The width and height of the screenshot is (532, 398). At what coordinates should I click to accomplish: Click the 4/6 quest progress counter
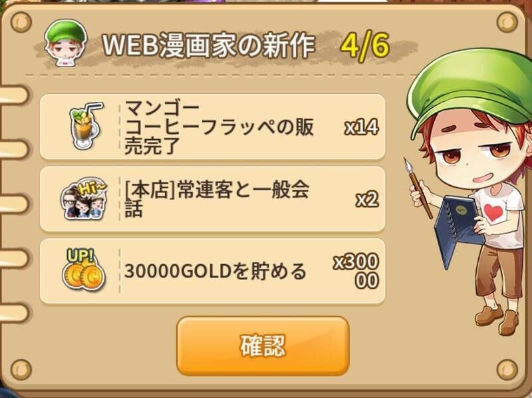[364, 47]
